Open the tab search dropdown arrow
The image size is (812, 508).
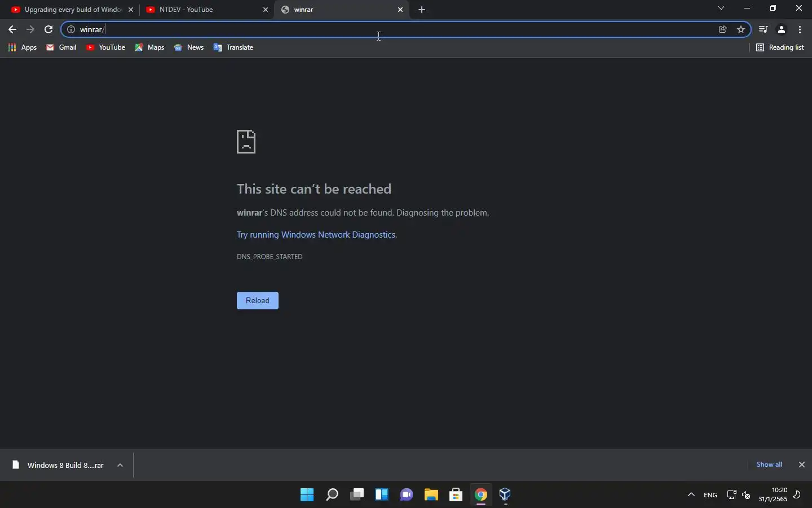click(722, 8)
